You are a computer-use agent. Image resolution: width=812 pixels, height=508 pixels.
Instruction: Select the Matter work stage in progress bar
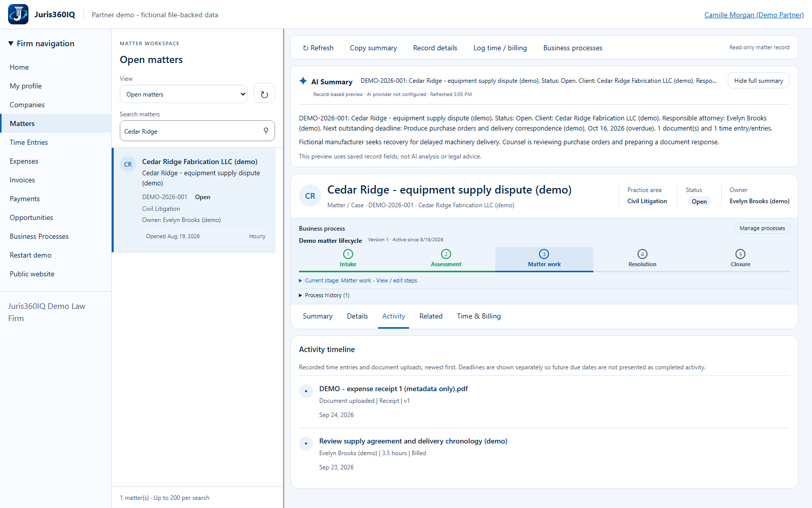(x=544, y=259)
